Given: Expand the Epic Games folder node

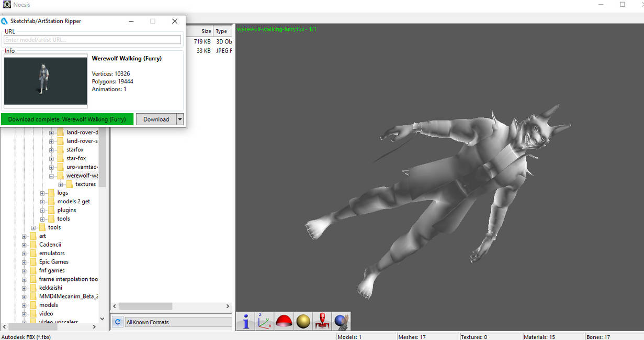Looking at the screenshot, I should point(24,262).
